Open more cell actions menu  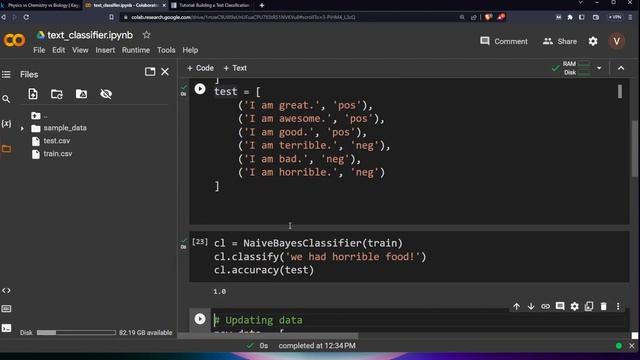[618, 306]
